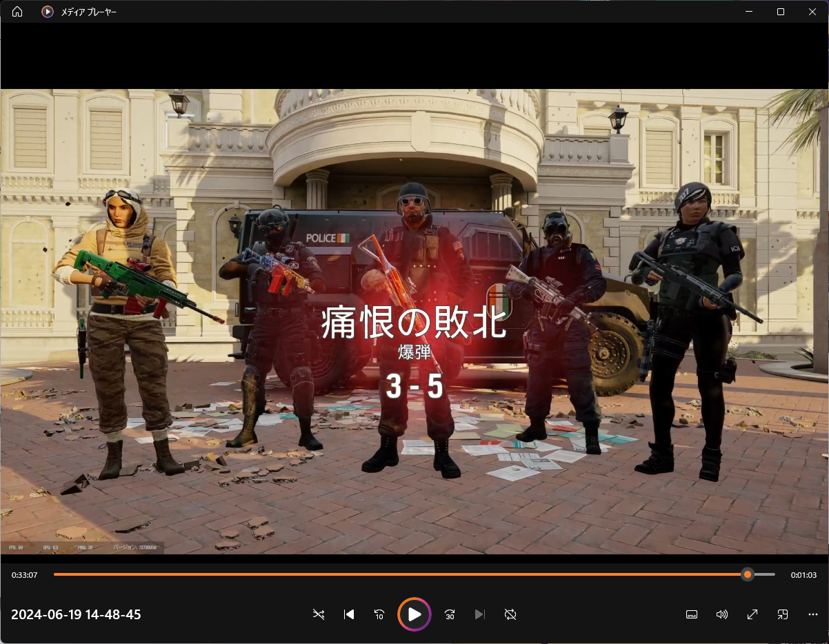The image size is (829, 644).
Task: Open the volume control
Action: [x=722, y=614]
